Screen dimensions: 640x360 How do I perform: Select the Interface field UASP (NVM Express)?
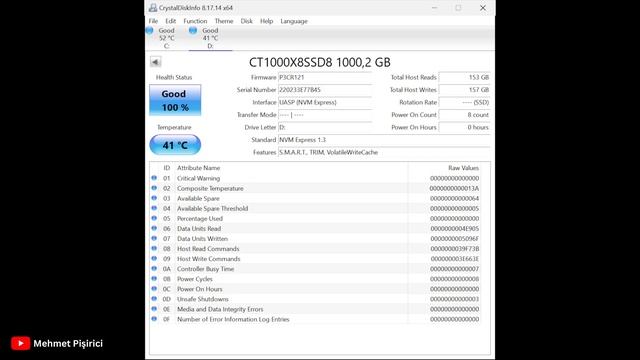coord(325,102)
